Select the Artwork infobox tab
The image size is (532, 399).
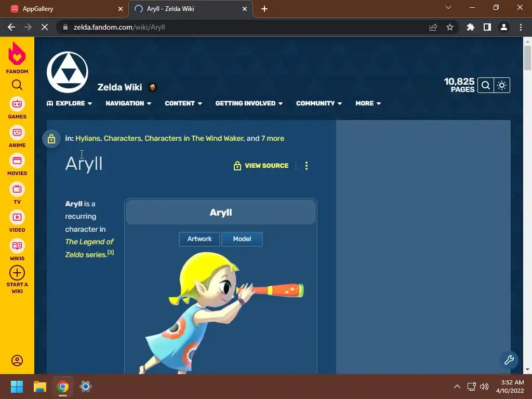click(x=199, y=239)
